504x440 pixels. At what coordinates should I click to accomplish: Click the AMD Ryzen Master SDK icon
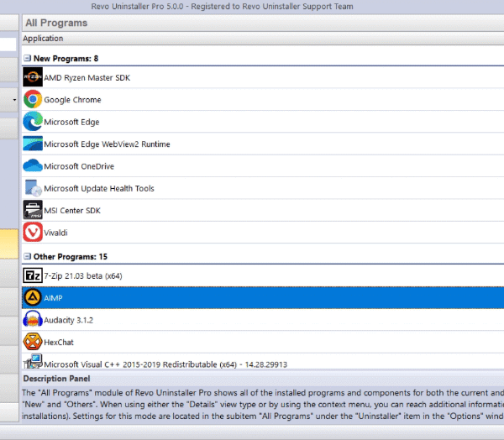pos(33,77)
